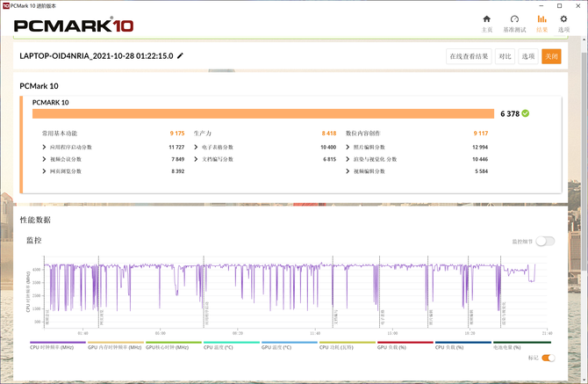
Task: Click the Options (选项) button beside Compare
Action: pos(528,56)
